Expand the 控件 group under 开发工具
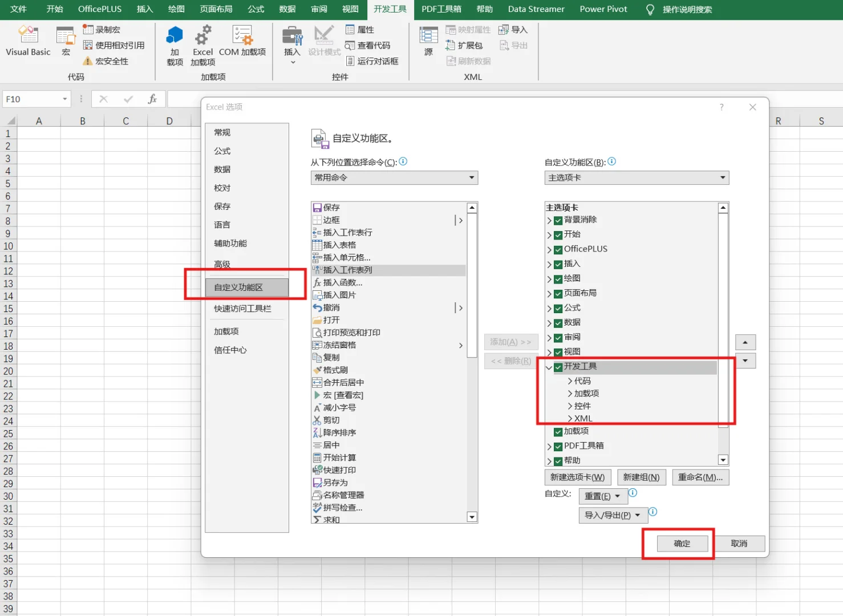Viewport: 843px width, 616px height. [570, 406]
